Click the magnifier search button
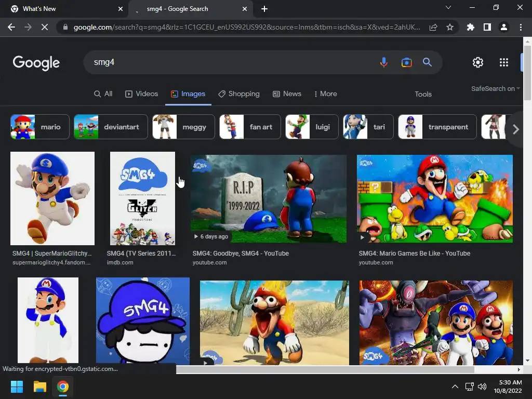 (x=427, y=62)
